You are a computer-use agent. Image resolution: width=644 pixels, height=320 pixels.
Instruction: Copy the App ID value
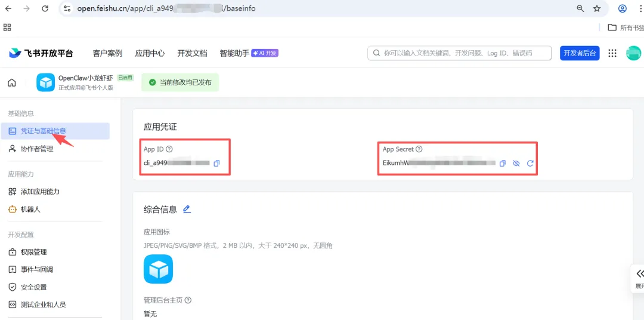coord(217,164)
